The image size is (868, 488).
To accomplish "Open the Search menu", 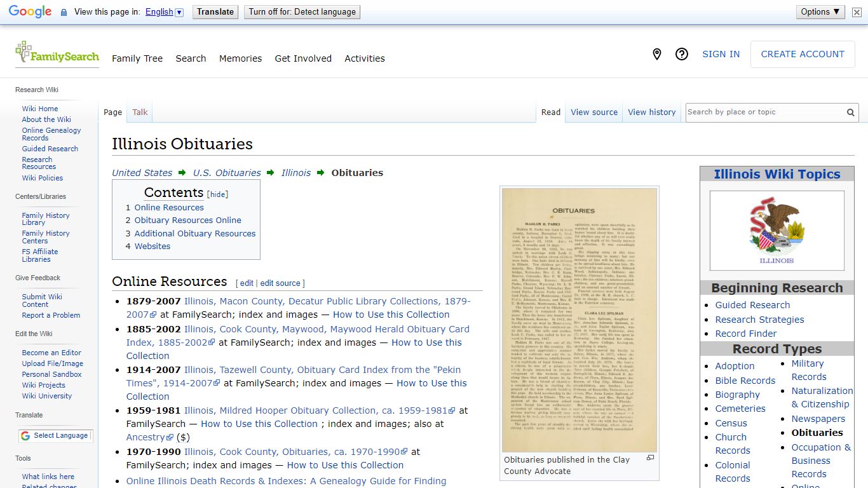I will point(191,58).
